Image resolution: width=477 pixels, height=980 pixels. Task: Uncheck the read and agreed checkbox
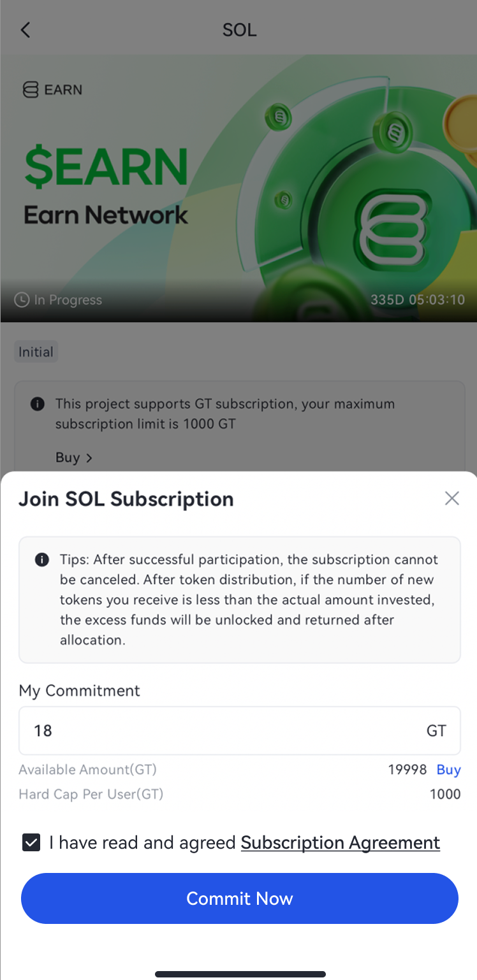point(31,842)
